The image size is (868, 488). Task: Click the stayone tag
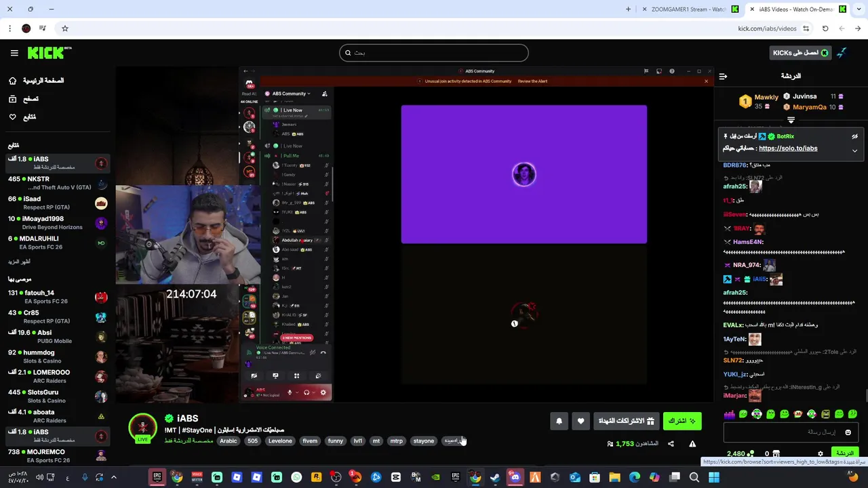coord(424,441)
